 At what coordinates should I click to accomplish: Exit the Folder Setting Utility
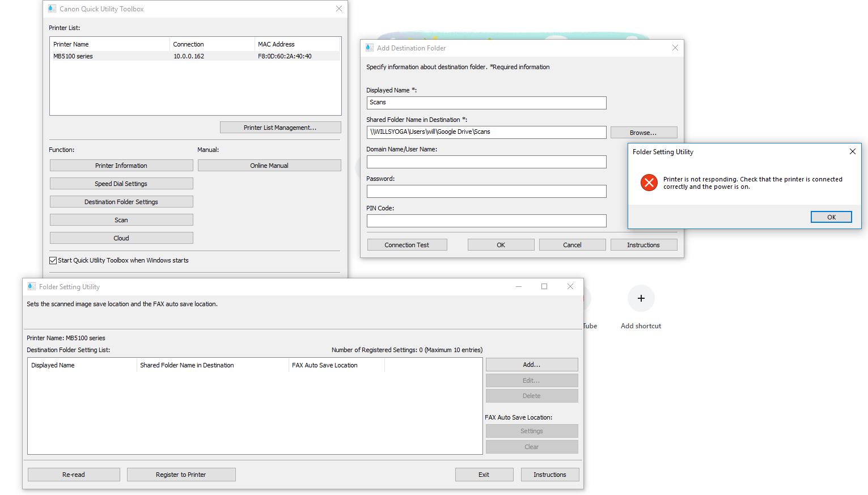[x=484, y=474]
